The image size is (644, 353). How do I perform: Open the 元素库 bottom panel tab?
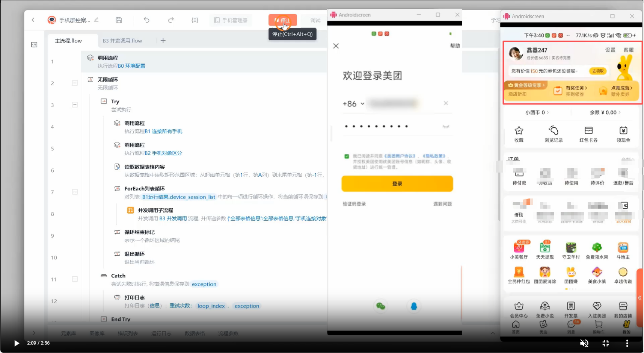pyautogui.click(x=68, y=333)
